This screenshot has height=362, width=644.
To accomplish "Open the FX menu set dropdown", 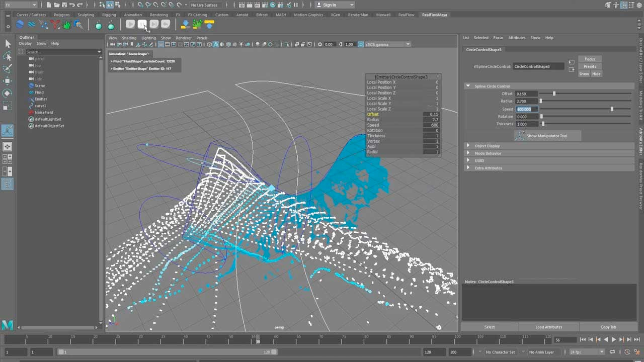I will (20, 5).
